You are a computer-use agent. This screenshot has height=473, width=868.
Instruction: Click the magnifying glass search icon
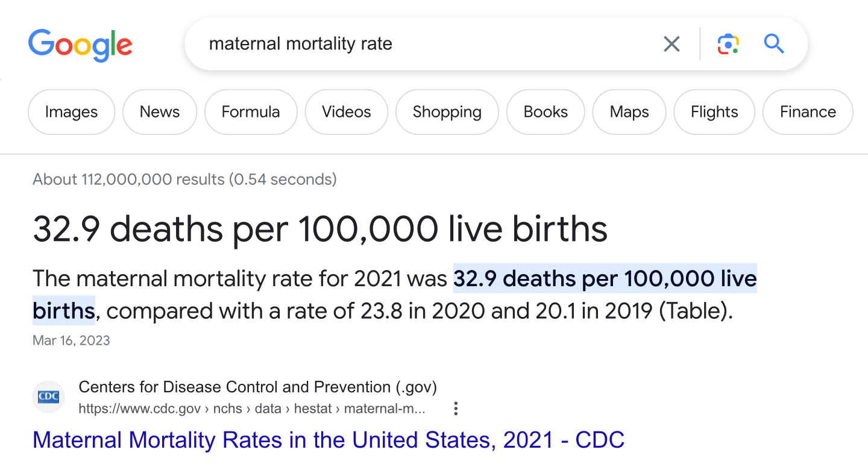point(773,44)
